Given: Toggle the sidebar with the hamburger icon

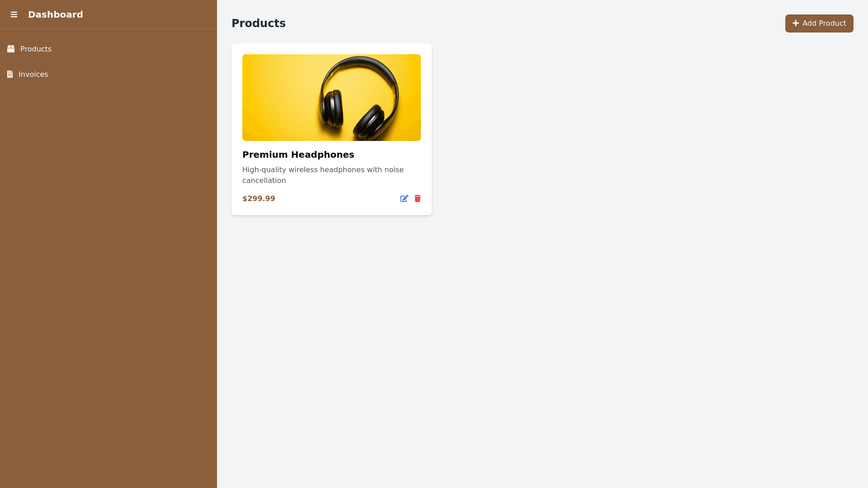Looking at the screenshot, I should pyautogui.click(x=14, y=14).
